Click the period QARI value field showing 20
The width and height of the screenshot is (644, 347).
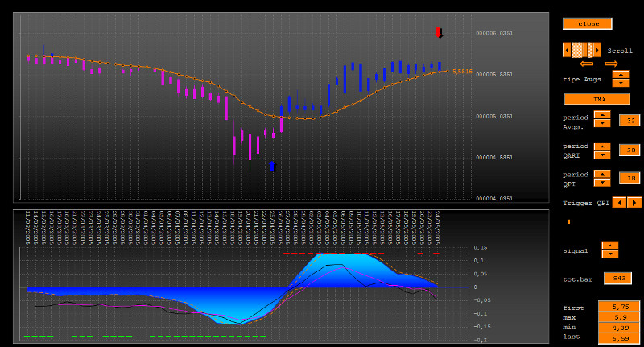coord(629,150)
